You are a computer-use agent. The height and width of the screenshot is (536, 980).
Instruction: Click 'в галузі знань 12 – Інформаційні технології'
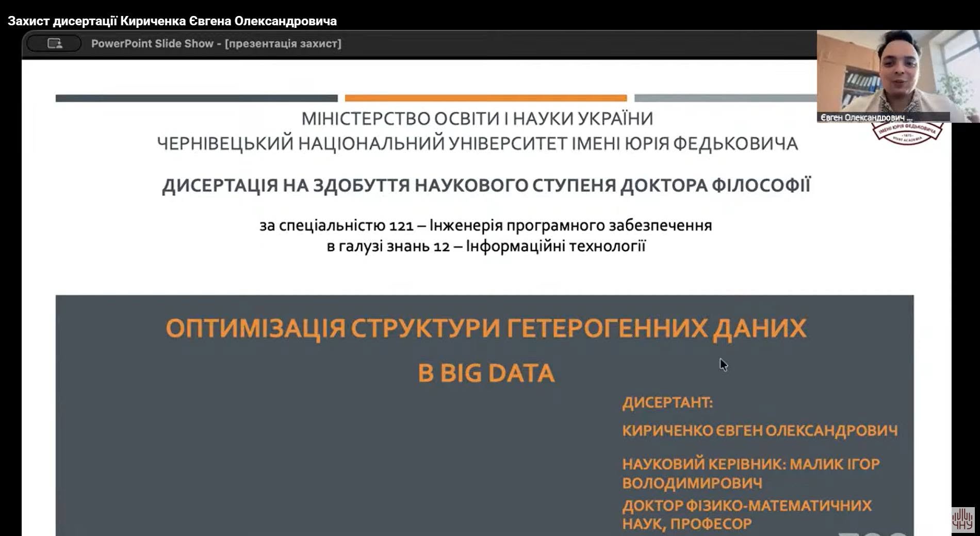(x=486, y=246)
